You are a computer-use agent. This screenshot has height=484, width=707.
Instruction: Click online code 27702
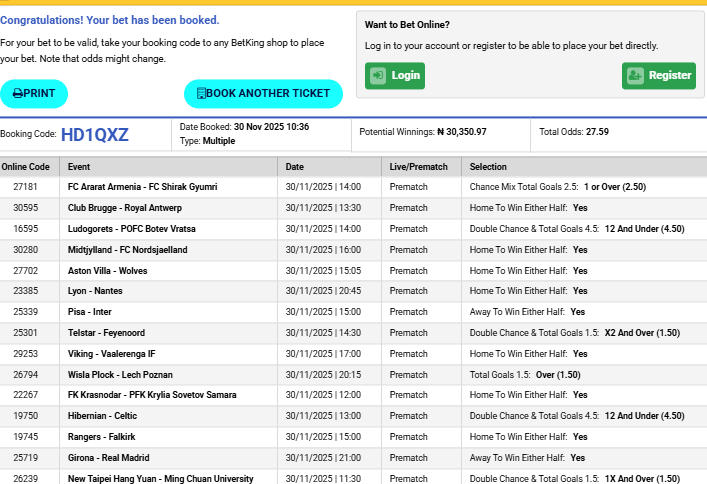click(x=25, y=271)
